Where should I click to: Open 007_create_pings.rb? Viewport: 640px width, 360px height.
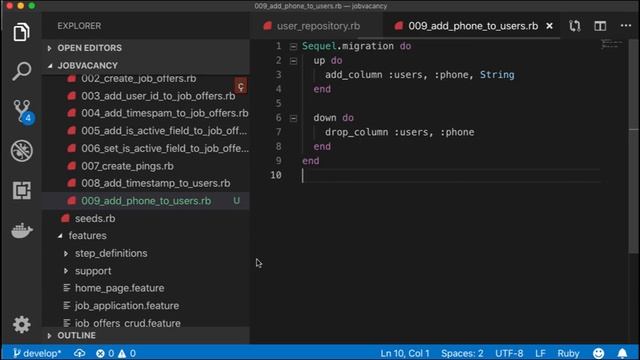pyautogui.click(x=145, y=166)
